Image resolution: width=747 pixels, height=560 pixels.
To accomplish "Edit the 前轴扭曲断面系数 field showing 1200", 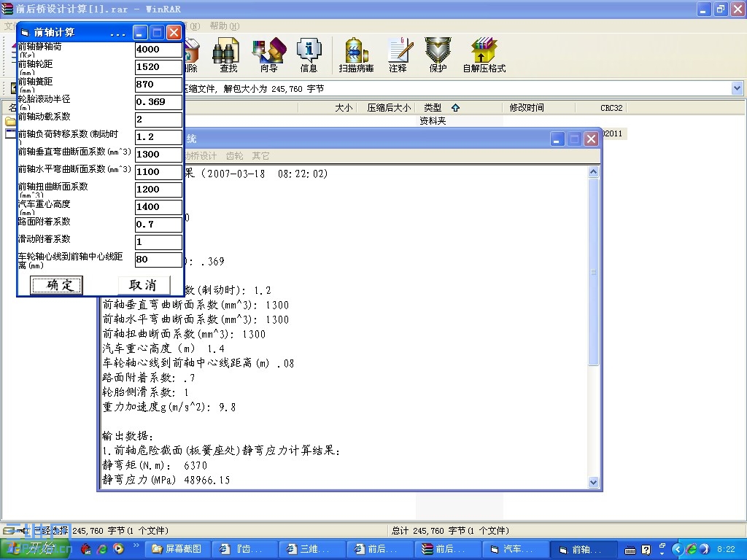I will tap(158, 189).
